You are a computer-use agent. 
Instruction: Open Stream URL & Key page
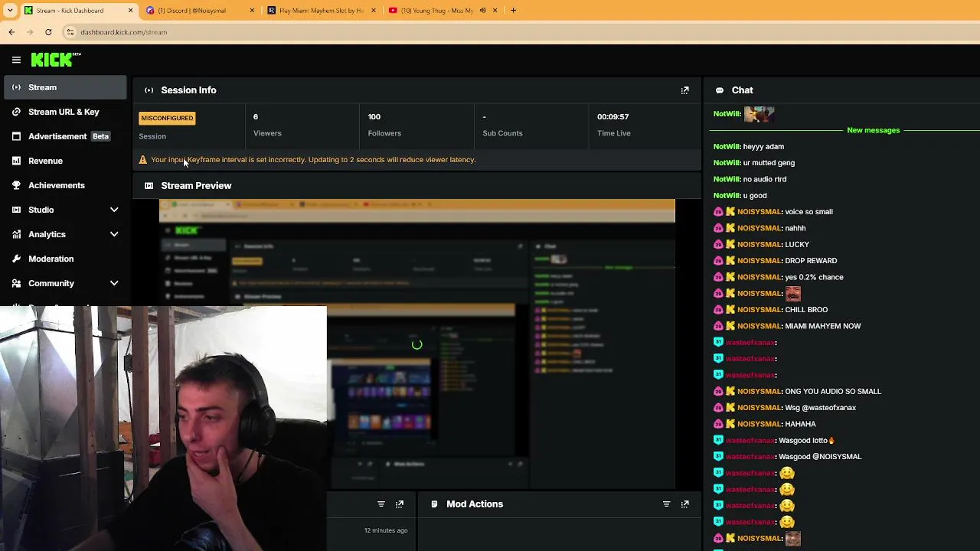pos(64,112)
